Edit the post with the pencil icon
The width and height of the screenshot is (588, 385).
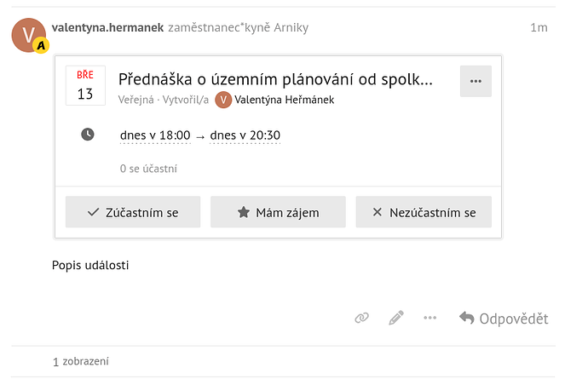[x=395, y=318]
